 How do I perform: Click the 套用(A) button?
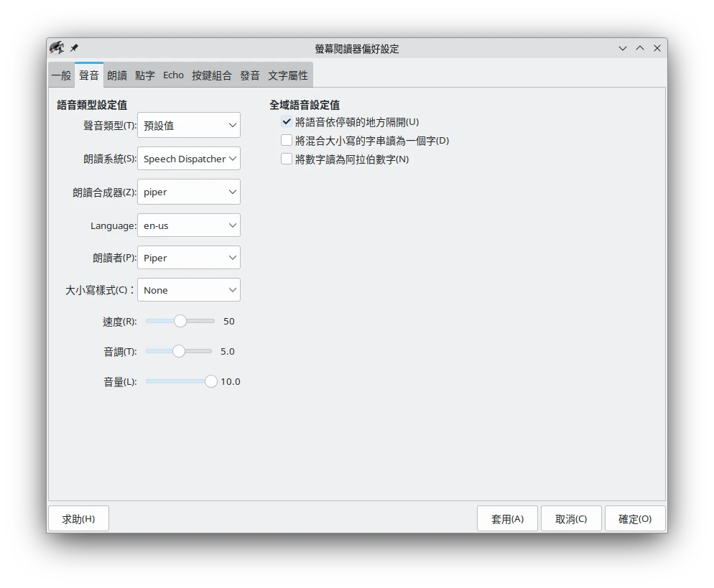[507, 519]
